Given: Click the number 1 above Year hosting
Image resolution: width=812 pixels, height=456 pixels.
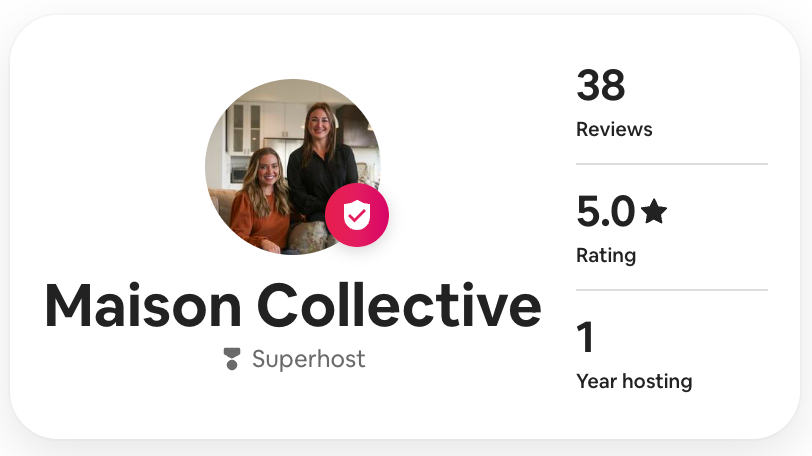Looking at the screenshot, I should 585,338.
